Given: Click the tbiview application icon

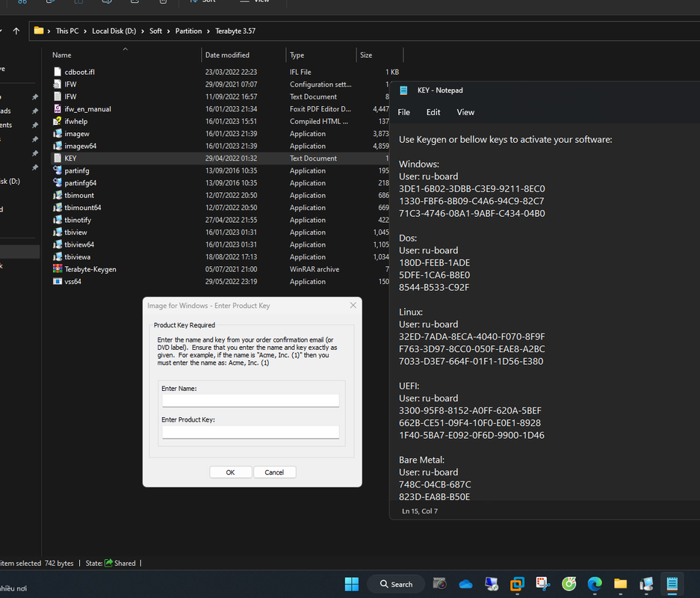Looking at the screenshot, I should [x=57, y=232].
